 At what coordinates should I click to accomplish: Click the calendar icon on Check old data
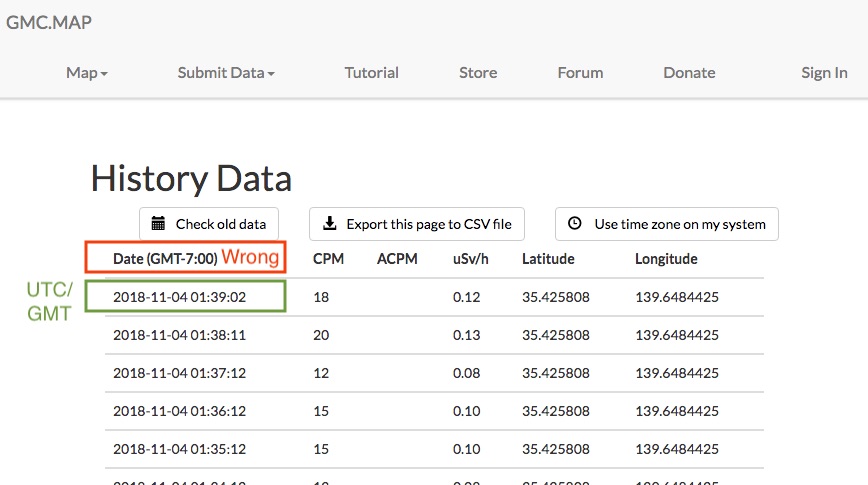[158, 223]
